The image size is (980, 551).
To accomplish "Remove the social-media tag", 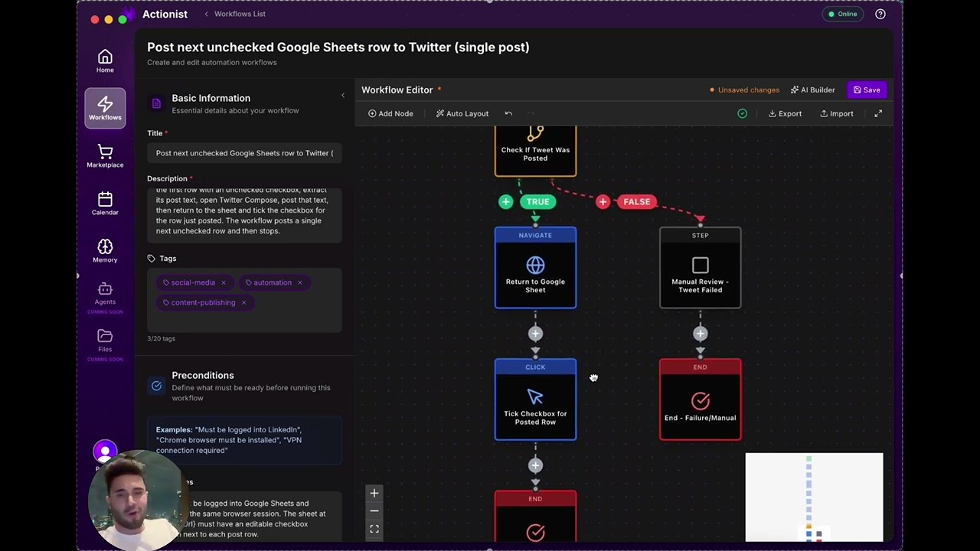I will click(x=224, y=282).
